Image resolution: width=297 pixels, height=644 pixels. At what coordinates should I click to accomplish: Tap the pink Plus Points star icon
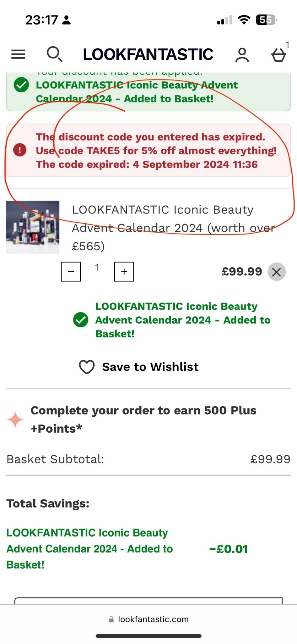click(15, 419)
